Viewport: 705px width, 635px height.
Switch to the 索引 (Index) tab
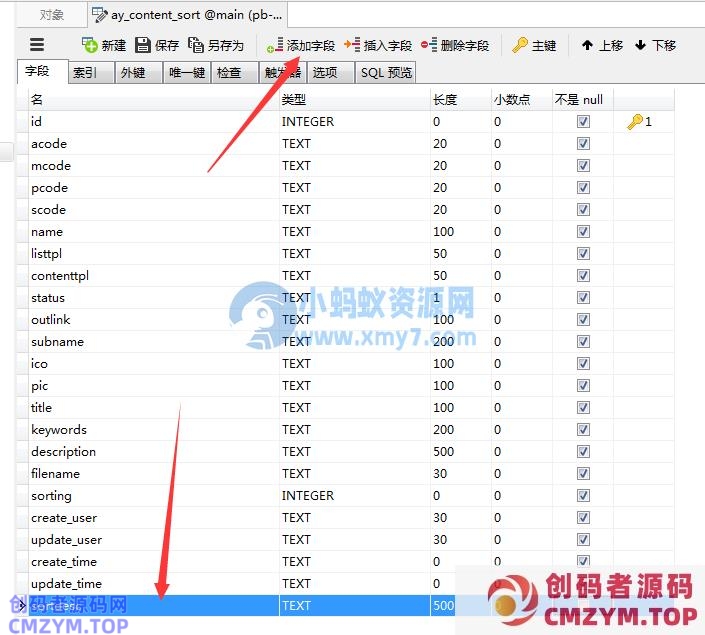coord(85,73)
